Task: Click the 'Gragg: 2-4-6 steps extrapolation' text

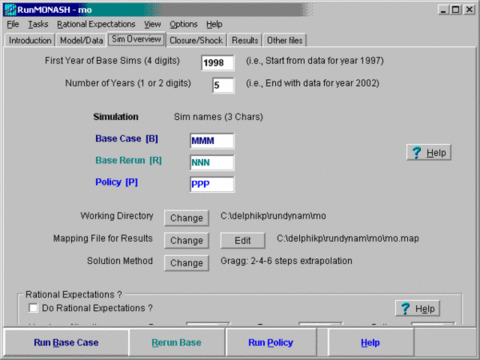Action: pyautogui.click(x=286, y=261)
